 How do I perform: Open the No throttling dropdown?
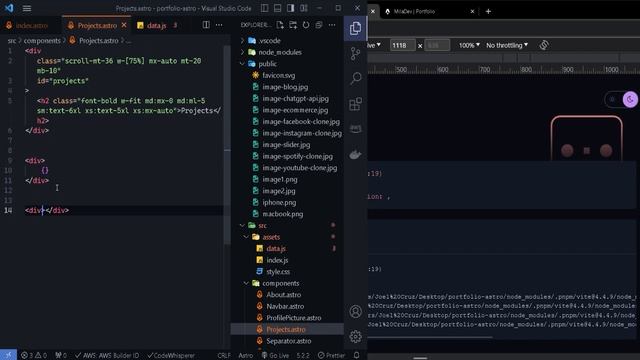coord(507,45)
